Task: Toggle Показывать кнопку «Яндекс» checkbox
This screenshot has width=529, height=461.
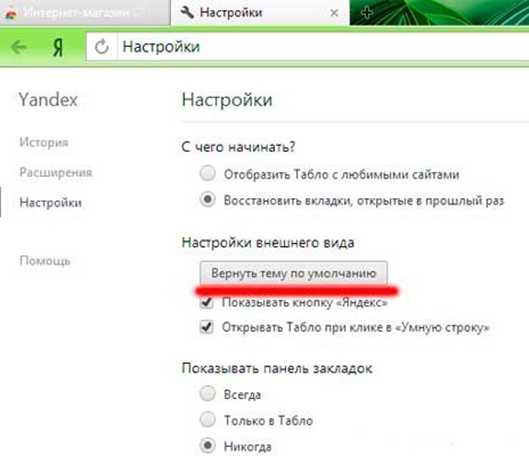Action: coord(206,302)
